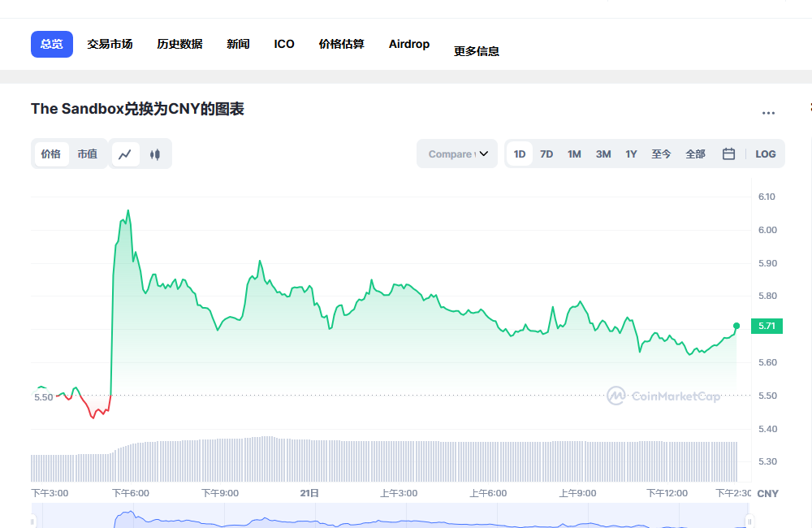The image size is (812, 528).
Task: Select the 至今 year-to-date range
Action: [661, 154]
